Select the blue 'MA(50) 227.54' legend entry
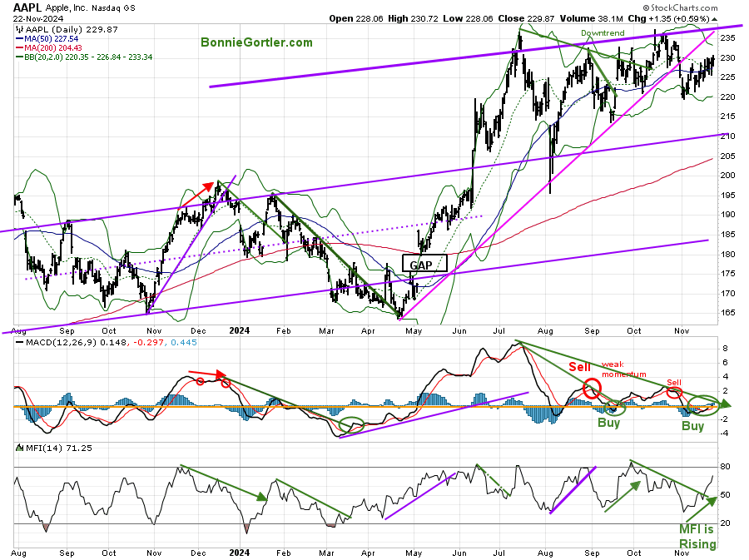Screen dimensions: 749x560 [x=47, y=38]
